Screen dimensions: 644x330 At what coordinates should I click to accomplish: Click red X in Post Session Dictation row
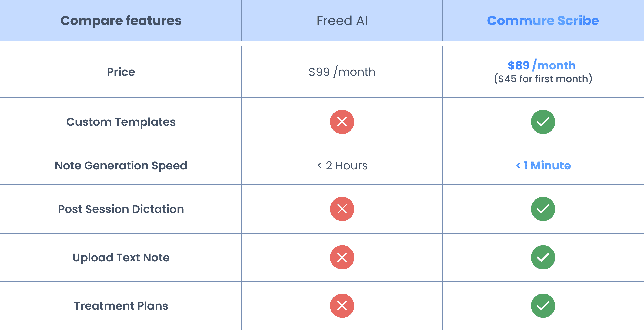[x=342, y=209]
